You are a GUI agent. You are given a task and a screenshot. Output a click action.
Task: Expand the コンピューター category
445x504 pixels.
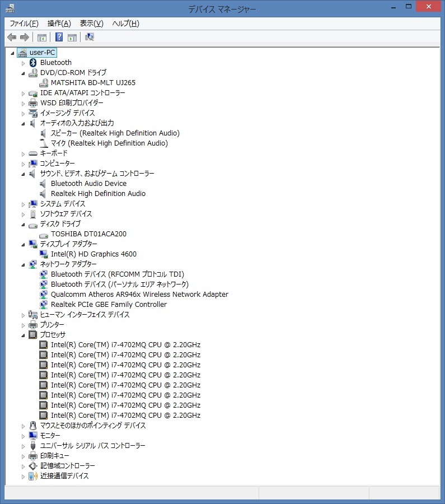[23, 164]
